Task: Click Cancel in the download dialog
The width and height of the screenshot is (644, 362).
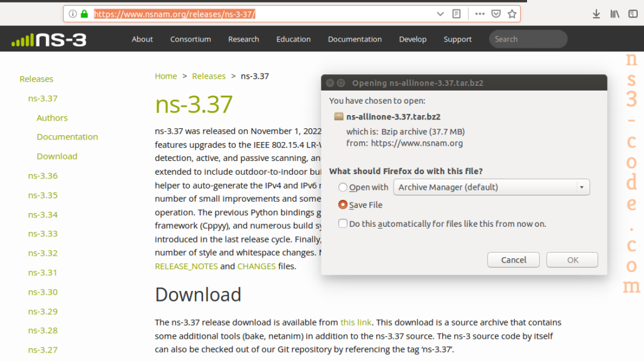Action: 513,260
